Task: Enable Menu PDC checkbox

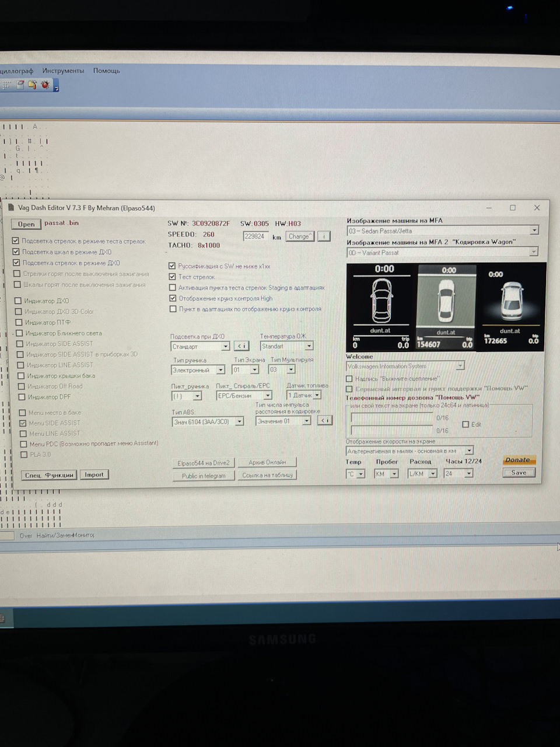Action: point(23,444)
